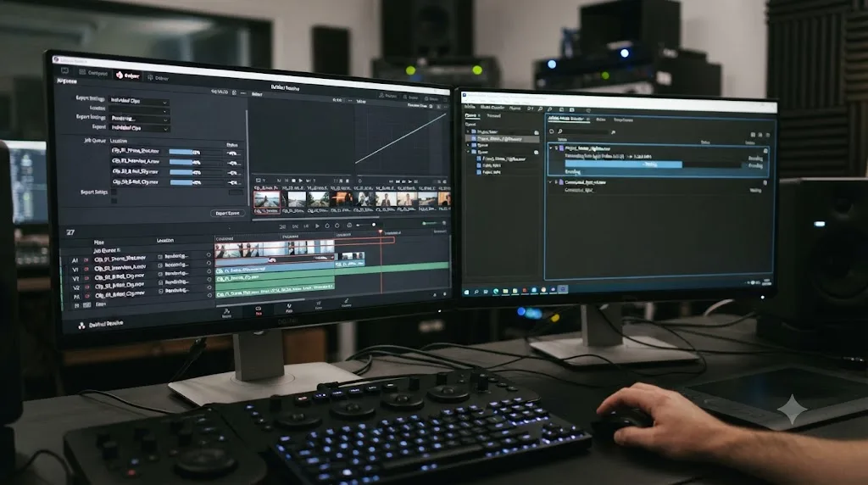Toggle the red icon on the PA track

(x=86, y=296)
